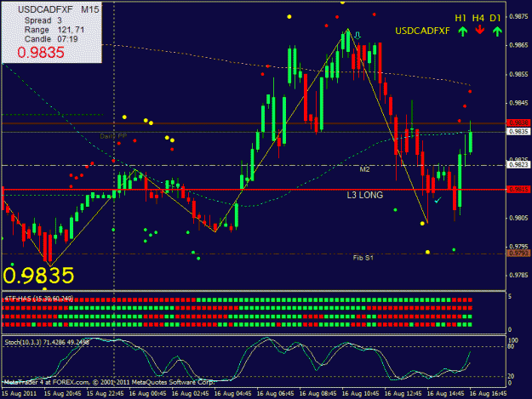Click the H4 red down arrow
Screen dimensions: 532x399
[x=480, y=30]
